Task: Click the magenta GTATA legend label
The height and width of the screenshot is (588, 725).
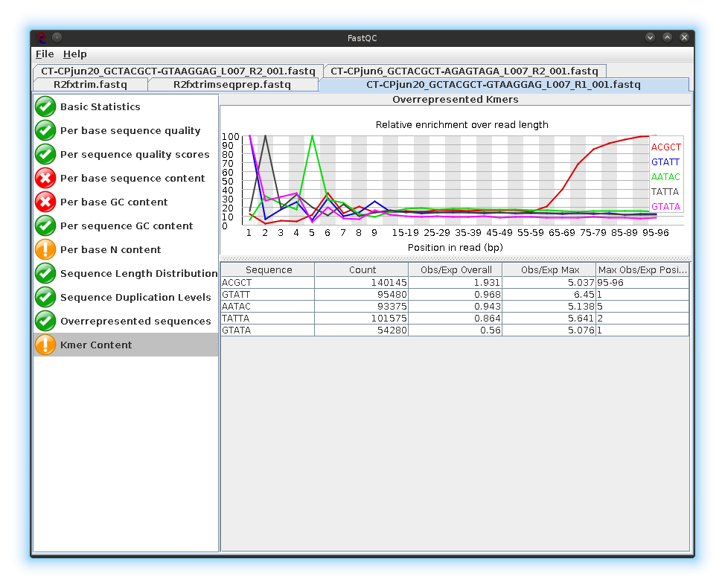Action: tap(665, 206)
